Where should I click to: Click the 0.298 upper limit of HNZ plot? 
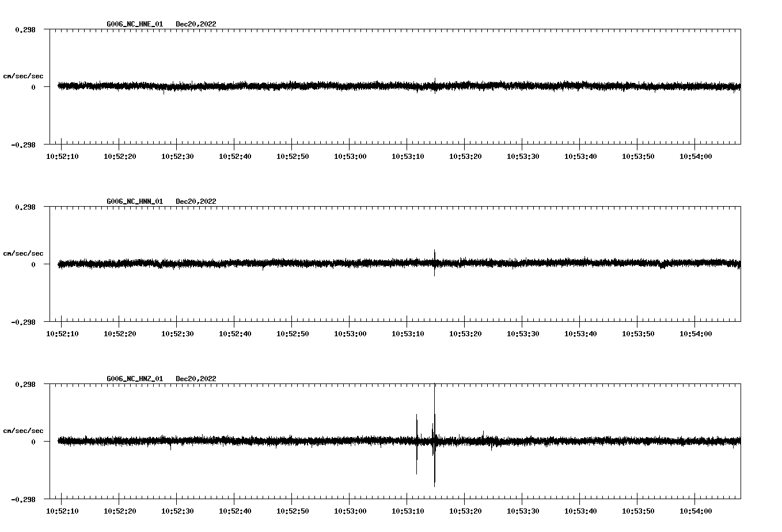click(25, 384)
